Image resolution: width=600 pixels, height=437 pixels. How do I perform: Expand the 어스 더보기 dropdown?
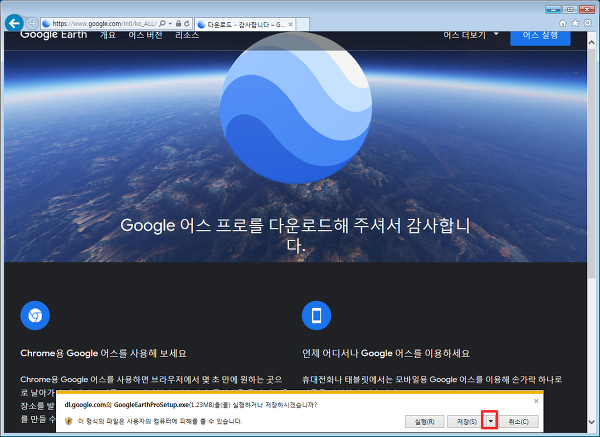[471, 35]
